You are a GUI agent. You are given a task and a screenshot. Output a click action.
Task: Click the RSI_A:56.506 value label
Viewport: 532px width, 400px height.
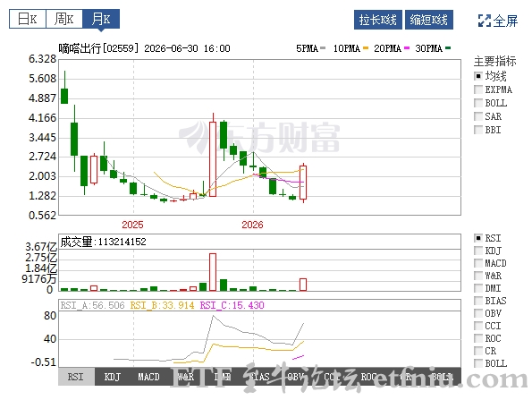click(x=93, y=305)
